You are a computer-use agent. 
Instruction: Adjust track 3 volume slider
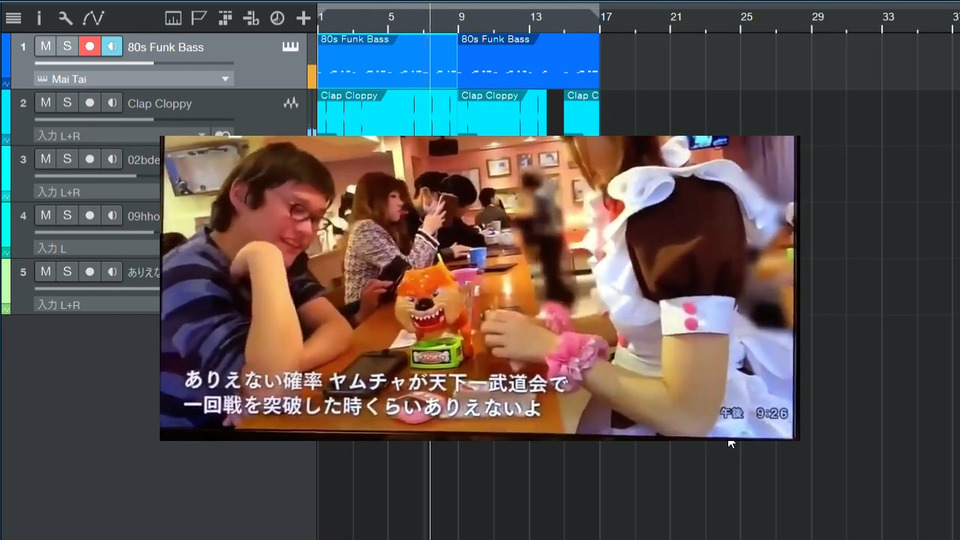(x=97, y=176)
